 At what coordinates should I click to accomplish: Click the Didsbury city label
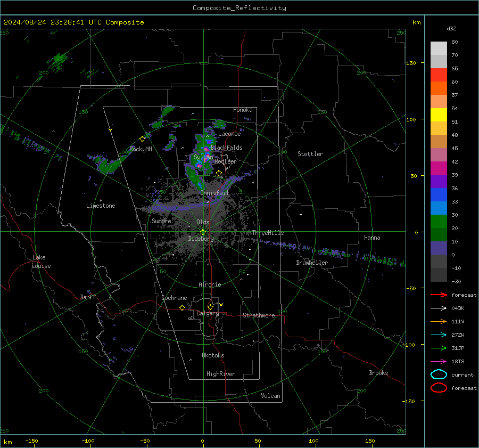(201, 239)
